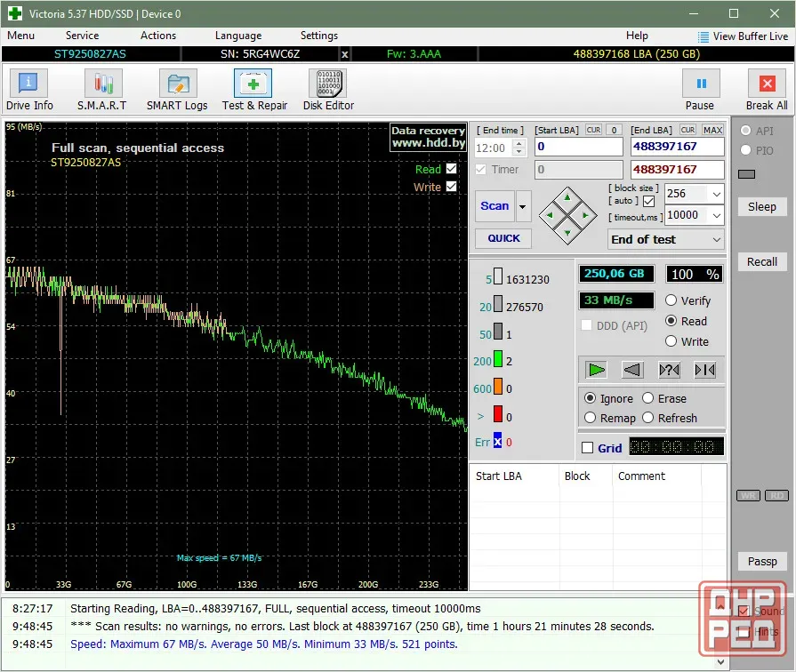Click the orange 600 ms block swatch
Screen dimensions: 796x672
click(498, 387)
